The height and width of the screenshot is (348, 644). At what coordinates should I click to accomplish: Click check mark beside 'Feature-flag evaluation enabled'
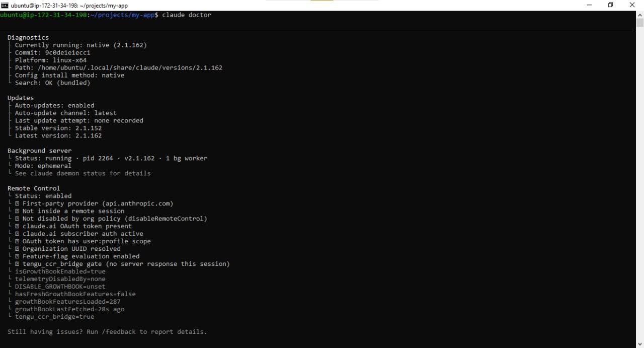tap(17, 257)
